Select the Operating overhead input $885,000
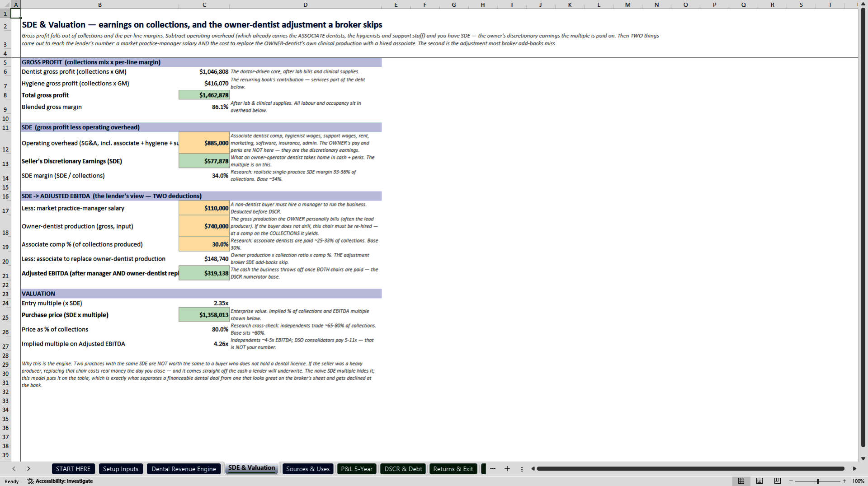The height and width of the screenshot is (486, 868). [x=204, y=143]
